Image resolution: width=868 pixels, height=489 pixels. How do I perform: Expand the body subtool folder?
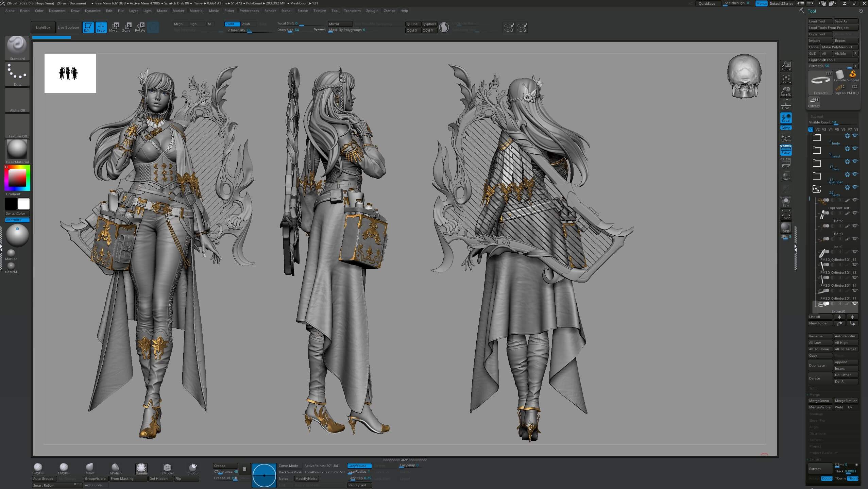[x=817, y=137]
